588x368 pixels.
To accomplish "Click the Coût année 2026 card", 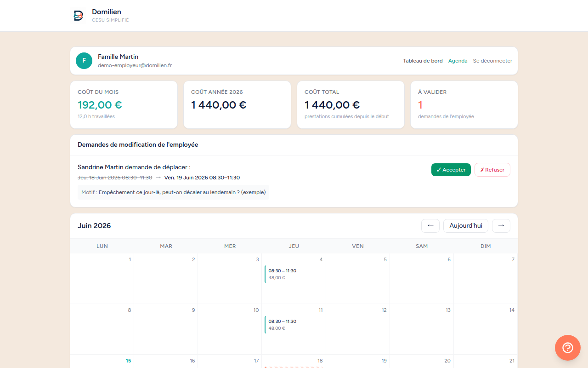I will pos(237,105).
